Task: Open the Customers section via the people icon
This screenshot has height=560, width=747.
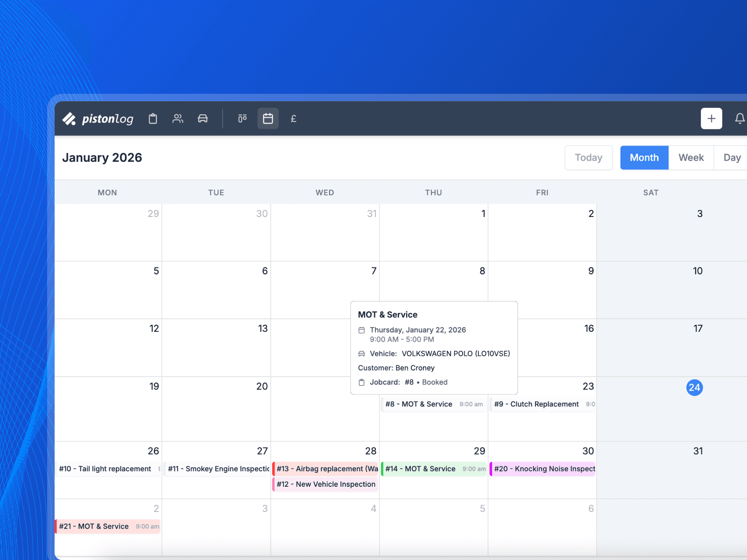Action: point(178,119)
